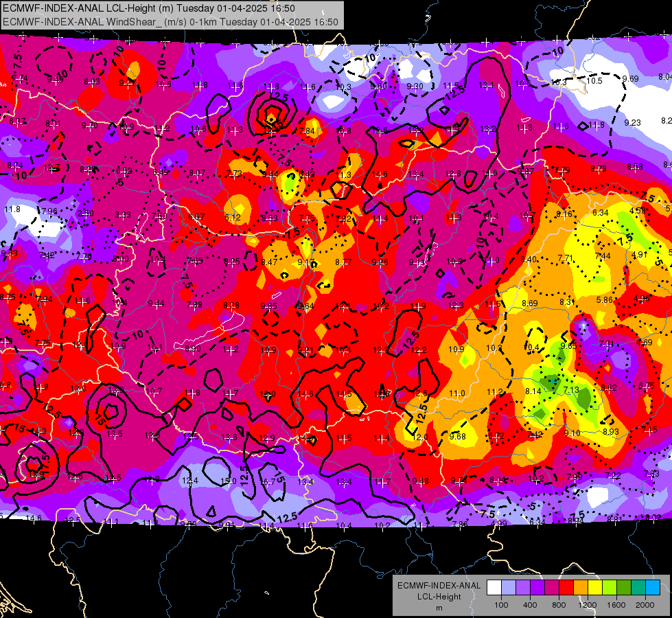Click the 2000 tick label in legend

point(645,605)
